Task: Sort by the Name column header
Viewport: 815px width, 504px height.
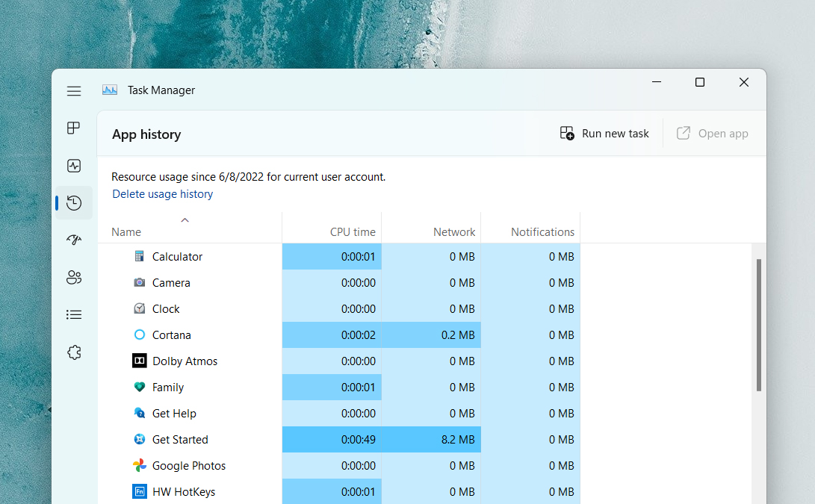Action: (126, 232)
